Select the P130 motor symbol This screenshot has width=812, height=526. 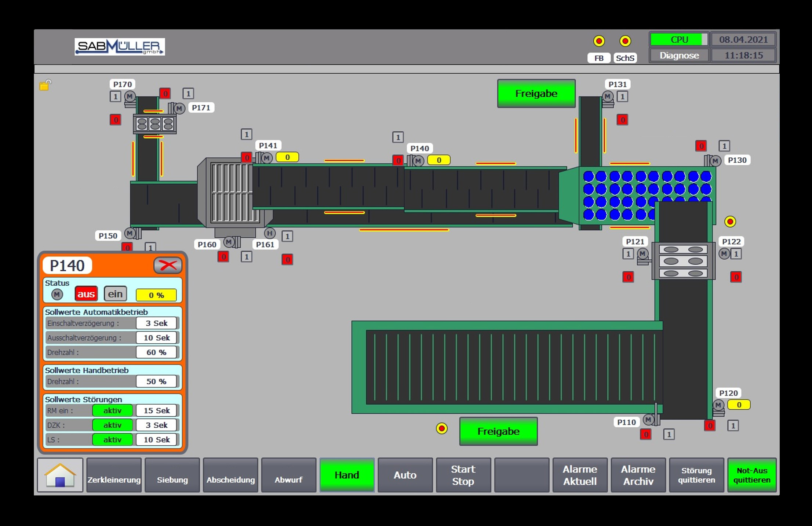tap(715, 161)
